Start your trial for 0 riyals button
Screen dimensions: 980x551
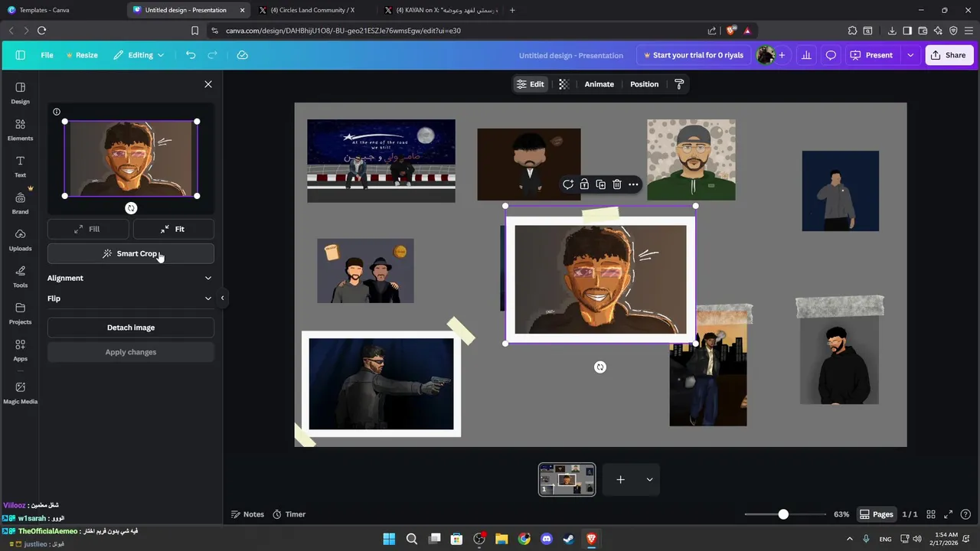694,55
